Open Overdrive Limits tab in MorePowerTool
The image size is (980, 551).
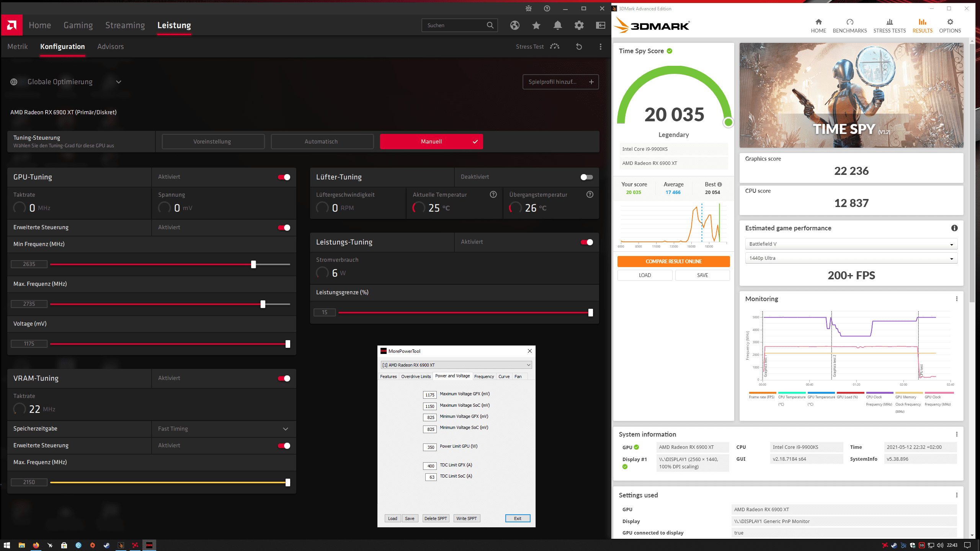(416, 377)
